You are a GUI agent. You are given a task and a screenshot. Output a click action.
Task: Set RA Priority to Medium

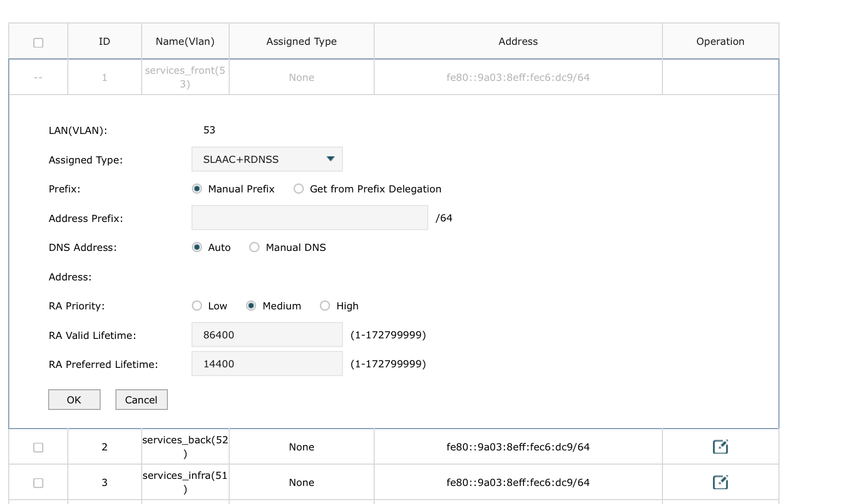[x=251, y=306]
